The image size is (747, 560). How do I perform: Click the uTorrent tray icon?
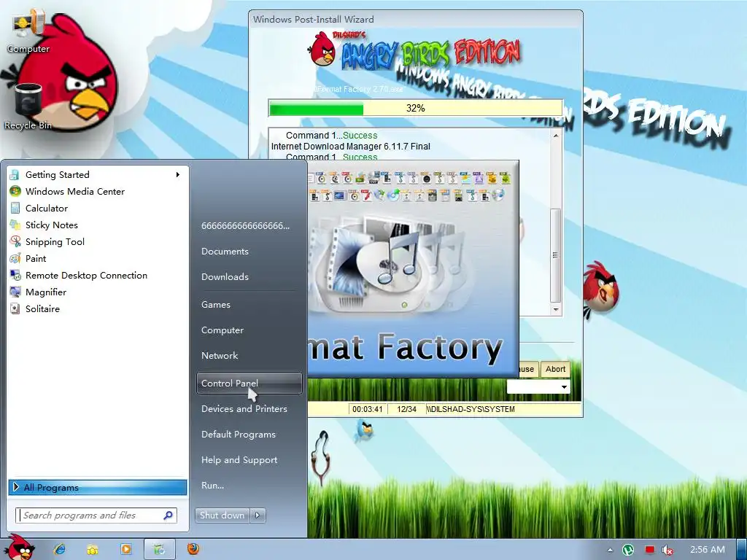click(628, 550)
